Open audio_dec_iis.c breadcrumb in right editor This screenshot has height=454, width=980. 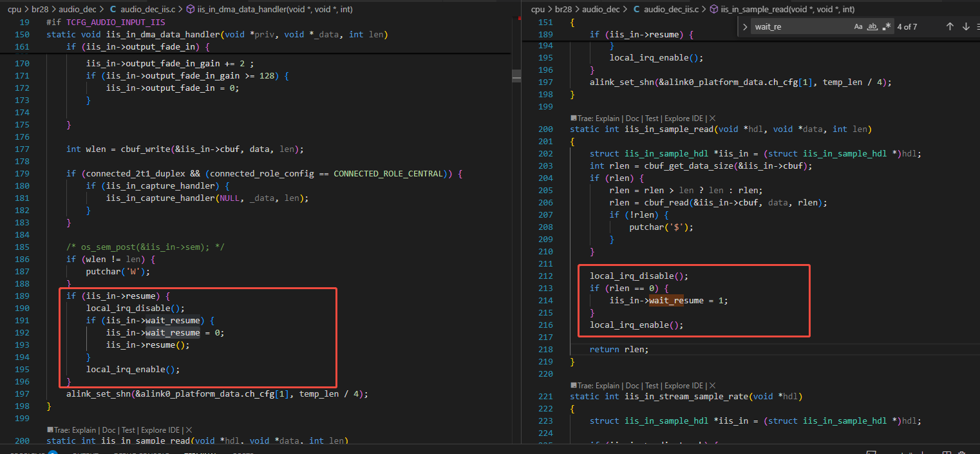coord(671,10)
